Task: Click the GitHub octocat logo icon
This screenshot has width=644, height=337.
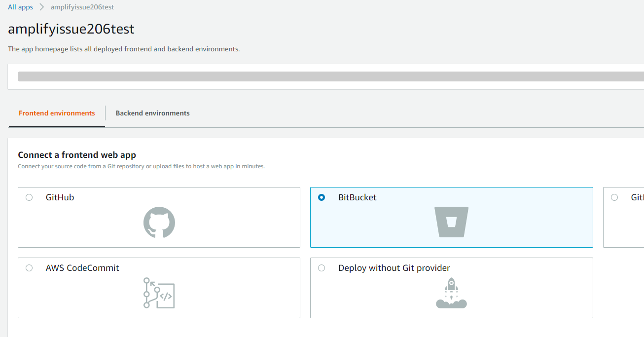Action: (x=159, y=223)
